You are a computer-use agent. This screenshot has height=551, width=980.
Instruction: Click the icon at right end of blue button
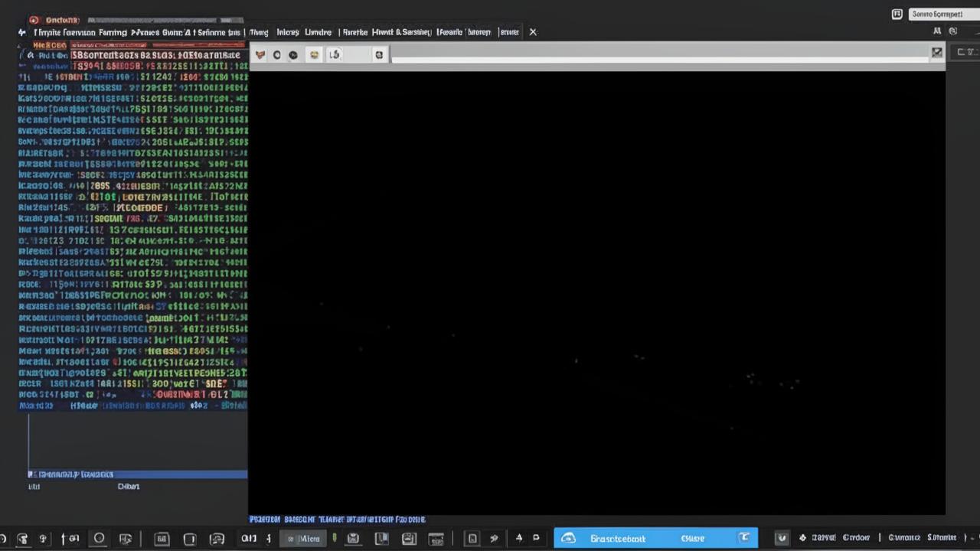tap(744, 538)
